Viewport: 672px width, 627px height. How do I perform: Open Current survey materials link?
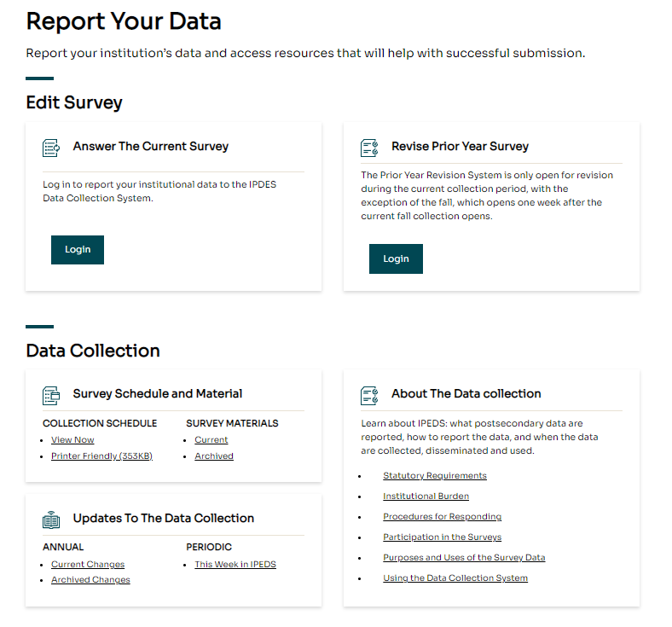click(x=211, y=440)
